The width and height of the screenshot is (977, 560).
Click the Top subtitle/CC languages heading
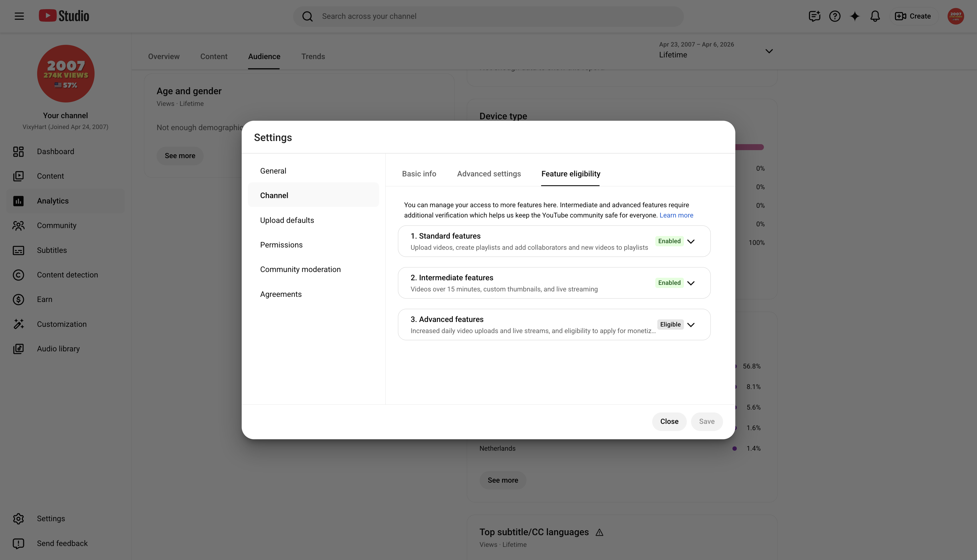tap(534, 532)
